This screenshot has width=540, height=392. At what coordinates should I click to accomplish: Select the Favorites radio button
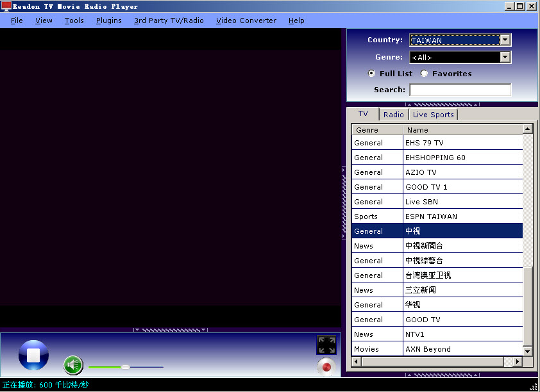coord(424,73)
